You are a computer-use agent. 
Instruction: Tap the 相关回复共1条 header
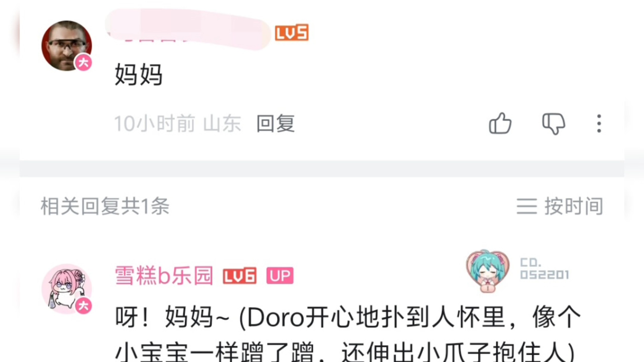coord(105,206)
